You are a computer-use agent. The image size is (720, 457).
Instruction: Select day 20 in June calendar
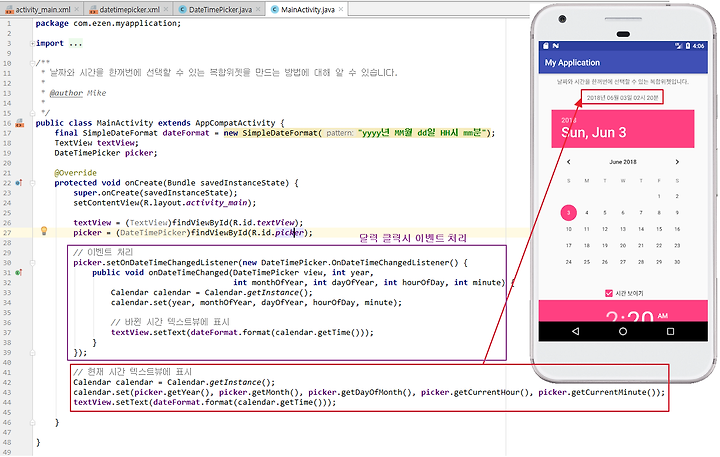coord(623,245)
